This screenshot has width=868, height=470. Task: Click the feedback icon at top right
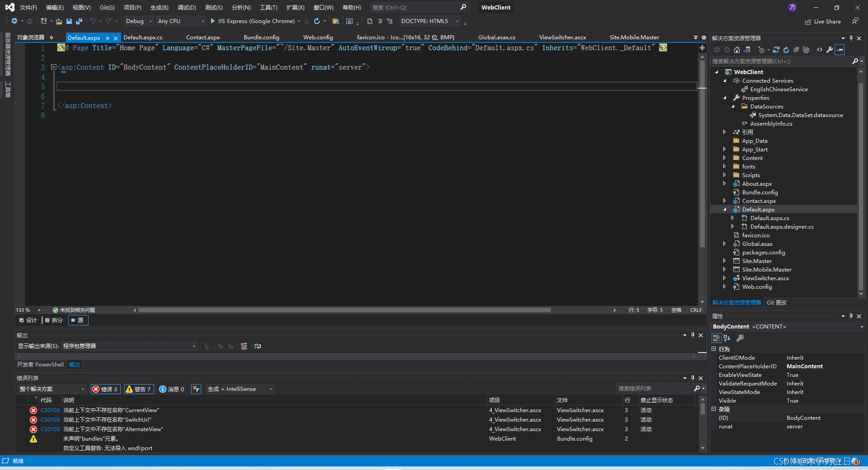click(855, 21)
